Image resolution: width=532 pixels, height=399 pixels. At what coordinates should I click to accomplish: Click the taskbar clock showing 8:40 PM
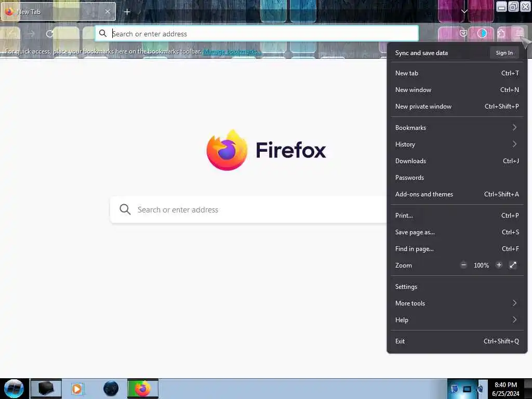point(506,389)
